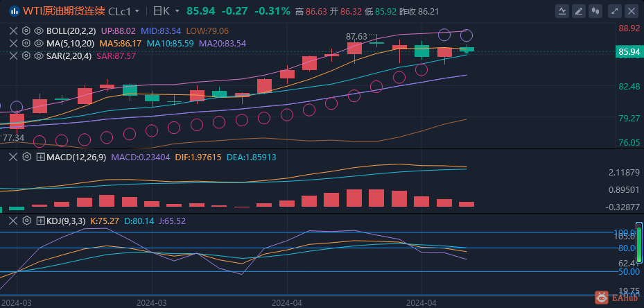Click the K:75.27 value
644x308 pixels.
coord(104,221)
